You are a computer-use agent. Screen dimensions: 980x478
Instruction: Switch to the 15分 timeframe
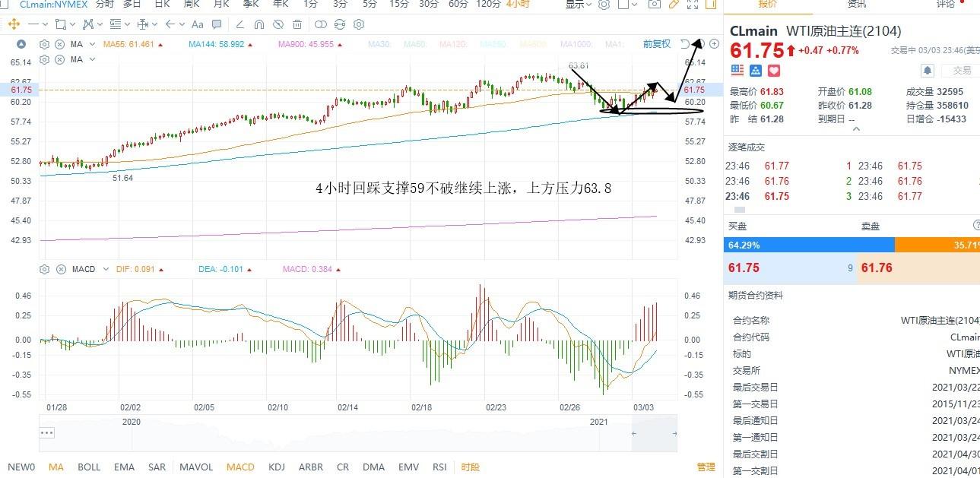point(399,5)
